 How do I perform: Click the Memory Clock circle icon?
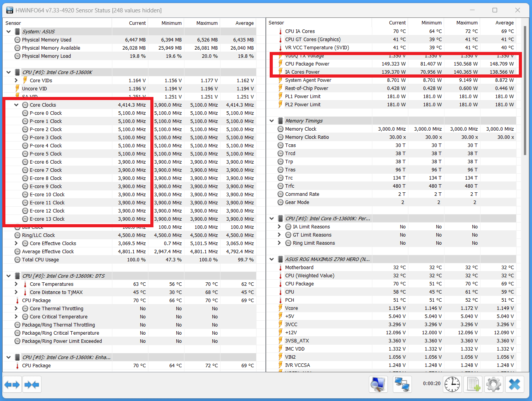(281, 129)
